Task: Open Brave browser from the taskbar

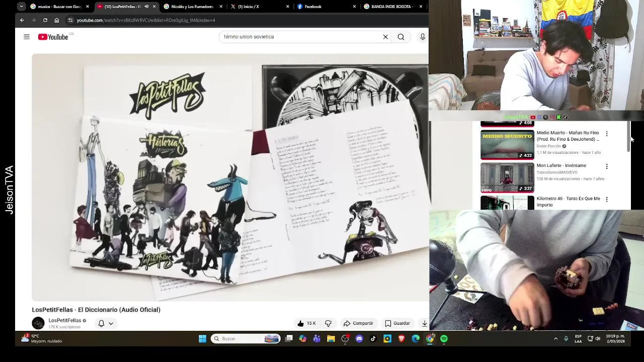Action: pyautogui.click(x=401, y=339)
